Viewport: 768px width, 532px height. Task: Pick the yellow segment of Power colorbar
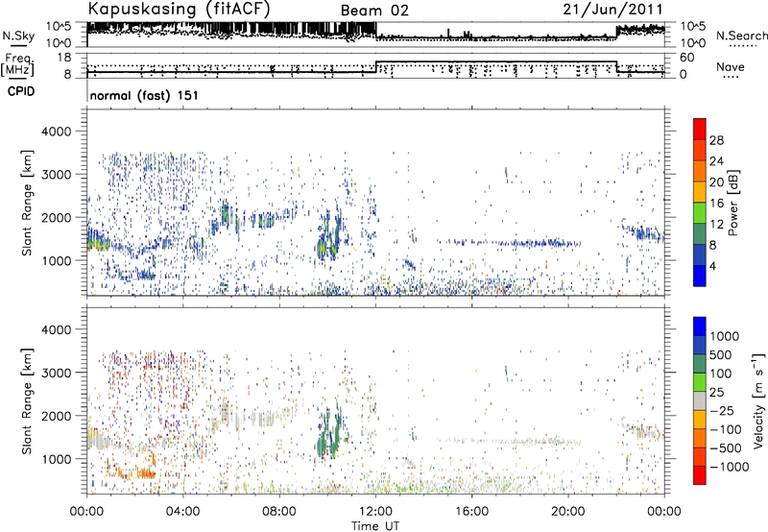tap(700, 191)
